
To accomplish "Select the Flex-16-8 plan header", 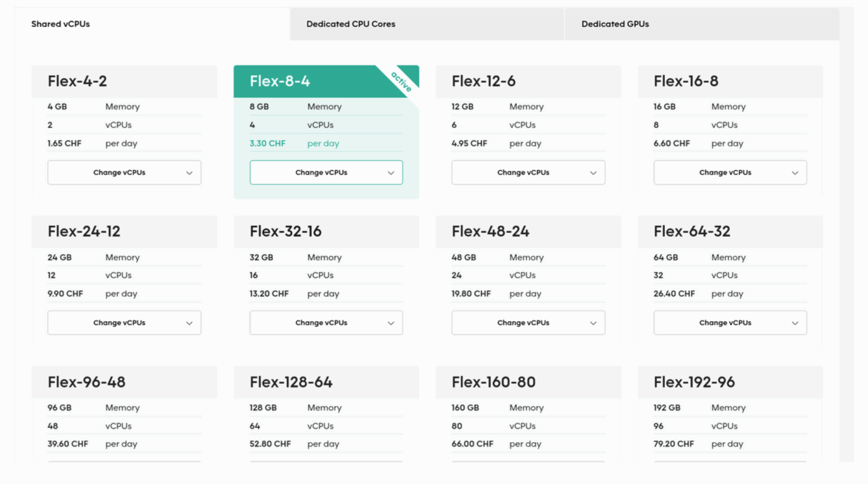I will pyautogui.click(x=730, y=81).
